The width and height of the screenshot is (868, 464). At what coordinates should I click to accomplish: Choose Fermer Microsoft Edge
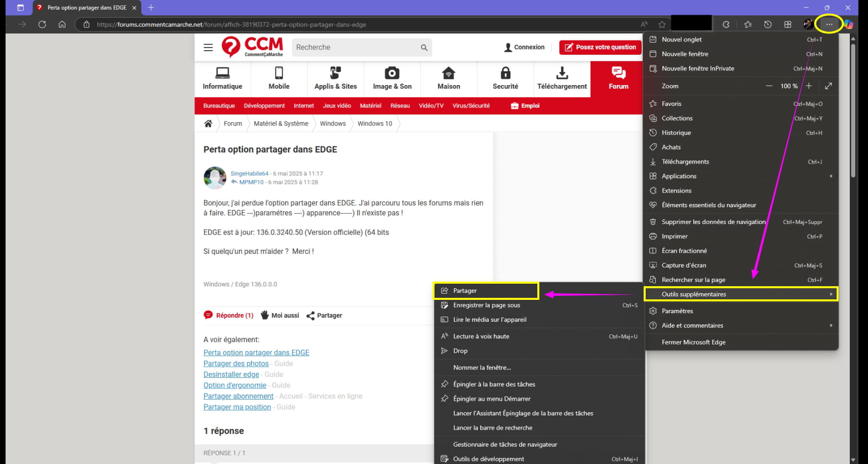tap(741, 342)
